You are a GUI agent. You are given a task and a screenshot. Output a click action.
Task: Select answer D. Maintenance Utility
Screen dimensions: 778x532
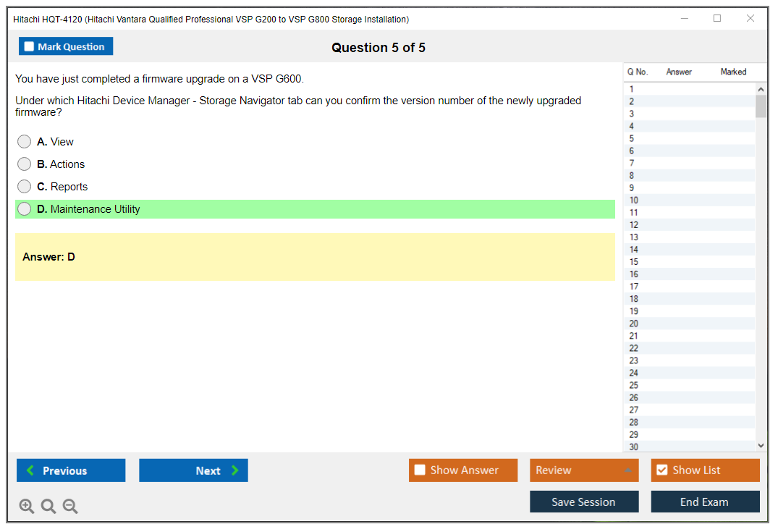[25, 209]
